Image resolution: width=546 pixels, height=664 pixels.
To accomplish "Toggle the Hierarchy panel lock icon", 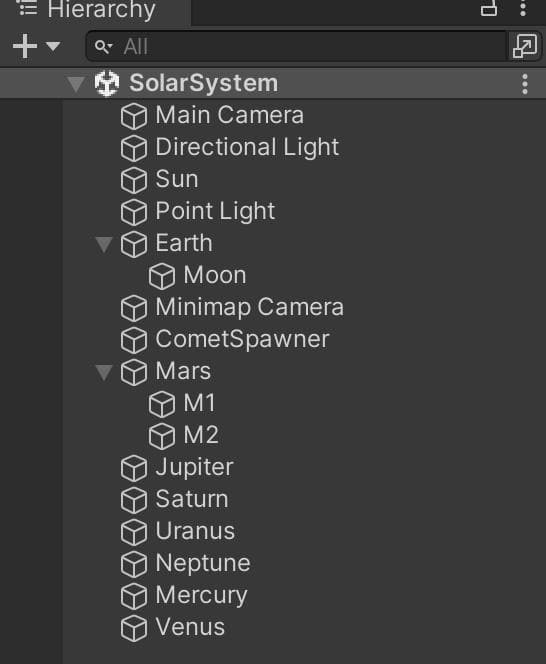I will point(489,8).
